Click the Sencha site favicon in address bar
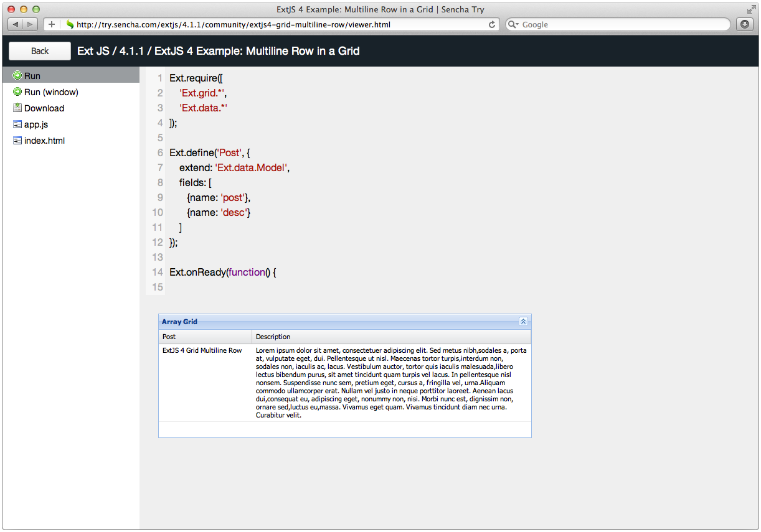Viewport: 761px width, 532px height. click(x=70, y=24)
